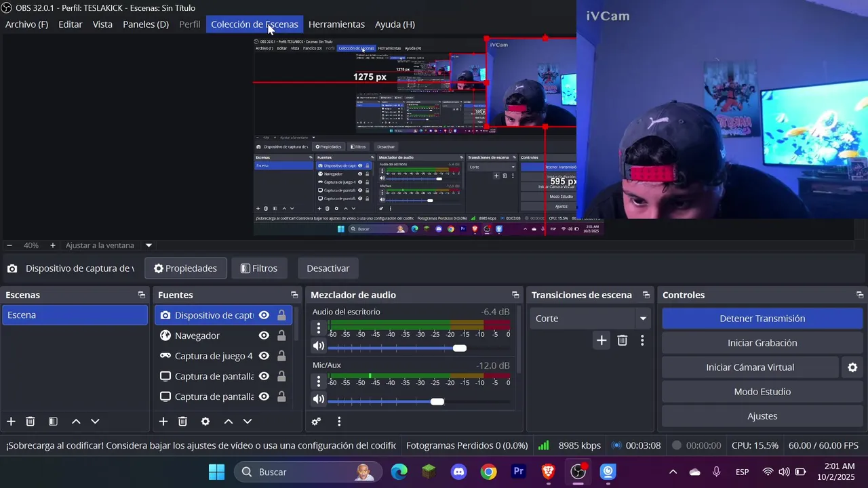This screenshot has width=868, height=488.
Task: Open the Editar menu
Action: [71, 24]
